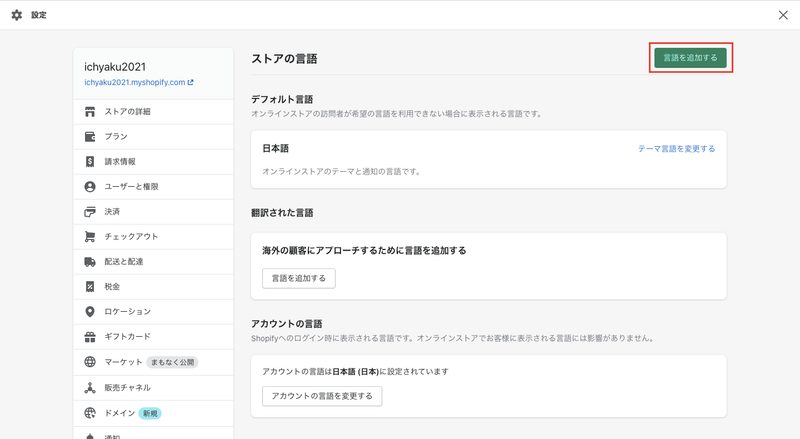
Task: Click the cart icon for チェックアウト
Action: click(x=90, y=236)
